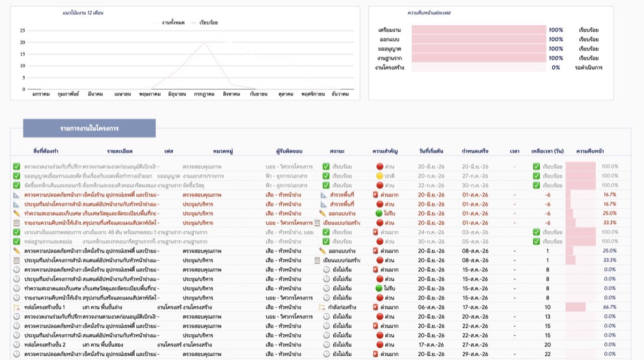The width and height of the screenshot is (644, 360).
Task: Click the clock icon before รายงานความคืบหน้า due 15-ส.ค.-26
Action: coord(17,298)
